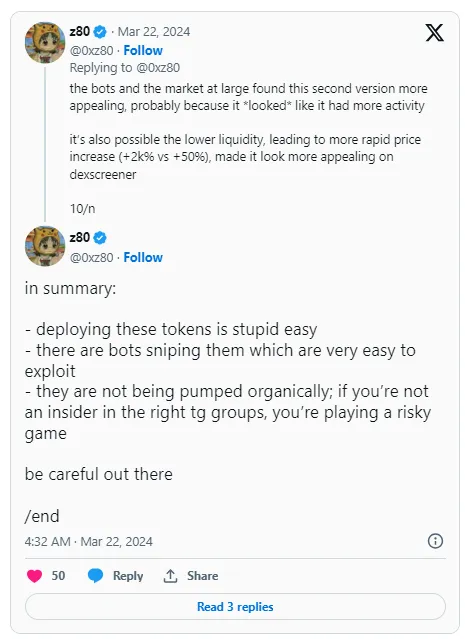Click the top @0xz80 handle
This screenshot has width=465, height=639.
(x=91, y=51)
